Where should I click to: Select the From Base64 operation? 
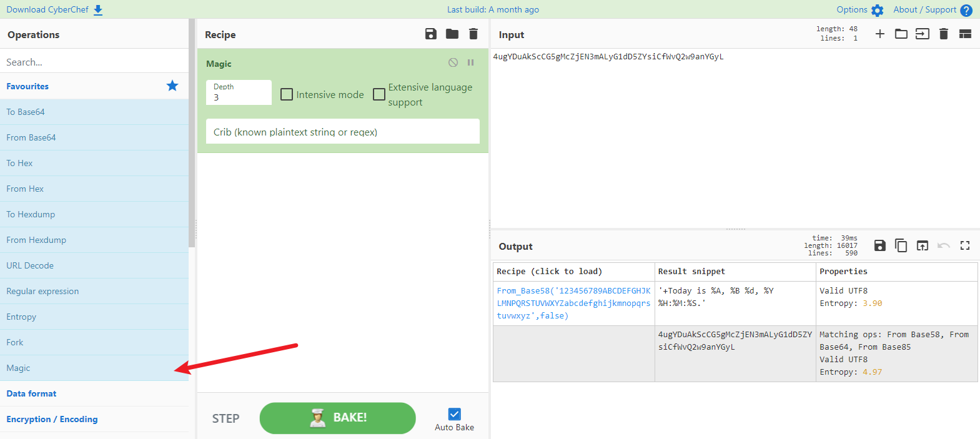pyautogui.click(x=94, y=137)
